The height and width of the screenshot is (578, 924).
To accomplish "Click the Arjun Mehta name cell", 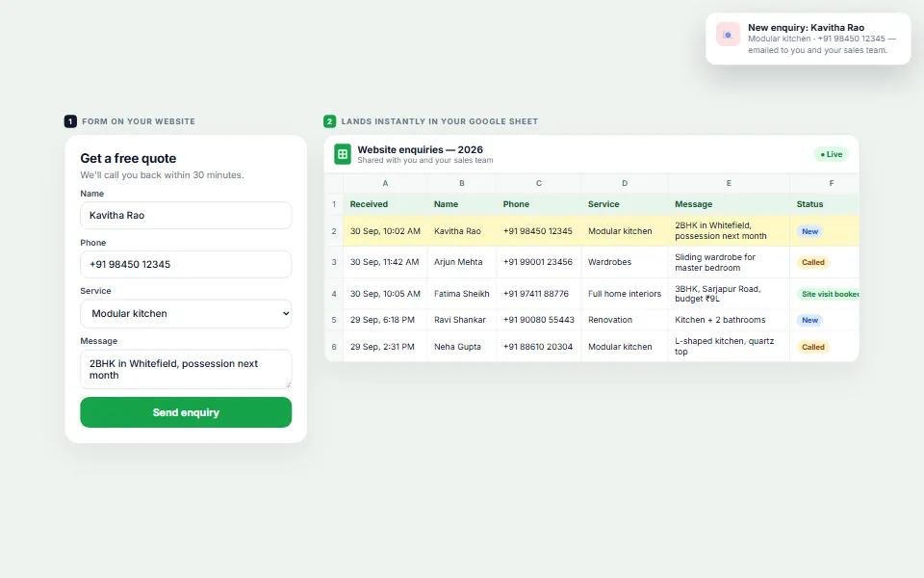I will 461,262.
